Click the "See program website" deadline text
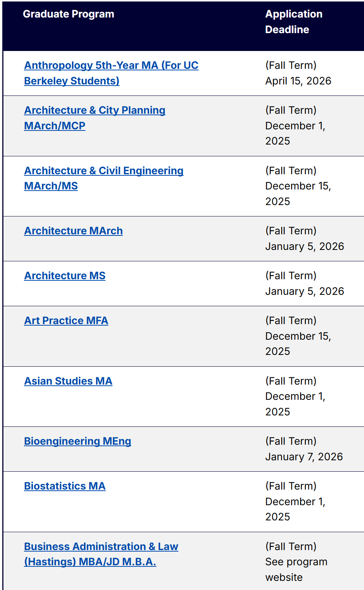The height and width of the screenshot is (590, 364). coord(296,569)
